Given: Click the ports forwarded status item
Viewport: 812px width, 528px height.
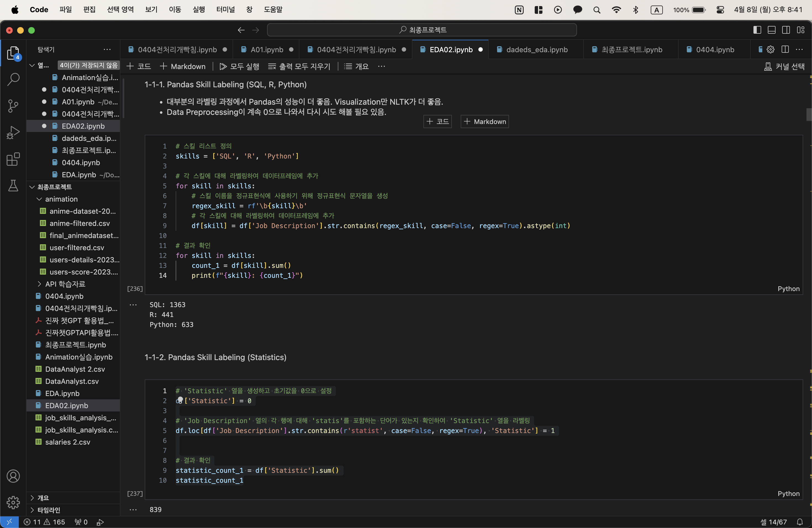Looking at the screenshot, I should 81,522.
